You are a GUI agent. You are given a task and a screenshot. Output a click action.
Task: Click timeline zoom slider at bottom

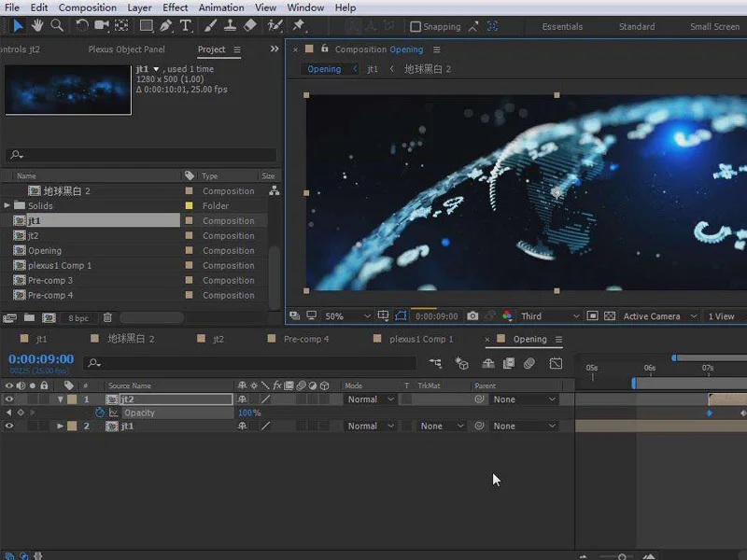pos(622,556)
